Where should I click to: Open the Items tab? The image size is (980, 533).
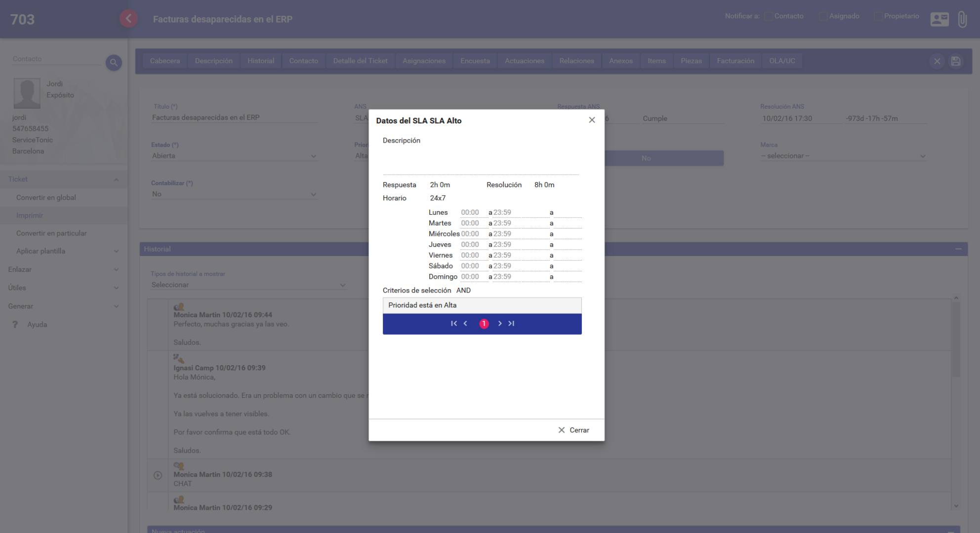pos(656,61)
